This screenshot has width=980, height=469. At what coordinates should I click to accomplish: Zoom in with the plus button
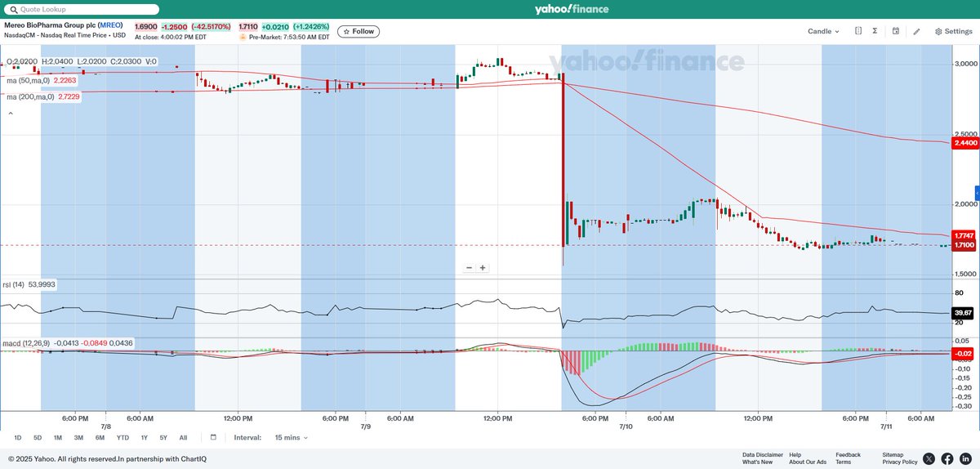click(x=483, y=268)
